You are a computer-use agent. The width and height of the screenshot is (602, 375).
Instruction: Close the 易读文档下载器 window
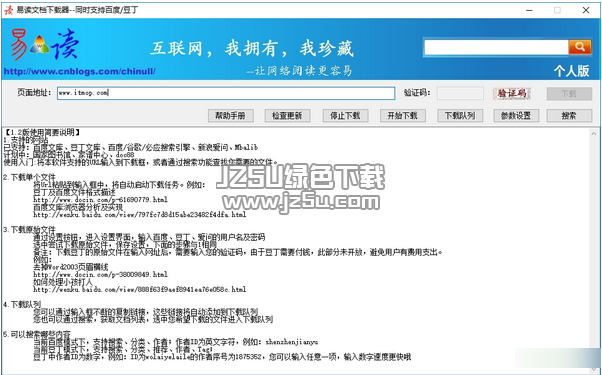click(586, 10)
